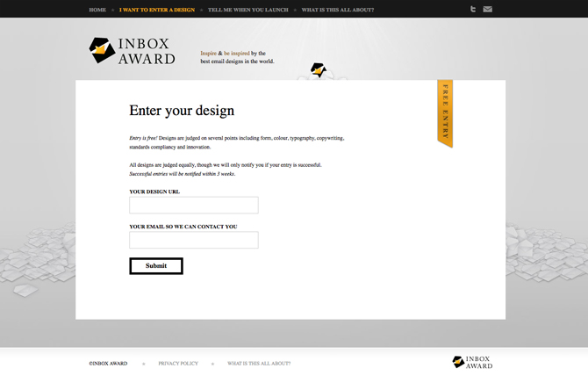The height and width of the screenshot is (383, 588).
Task: Click the 'Inspire & be inspired' tagline
Action: coord(237,57)
